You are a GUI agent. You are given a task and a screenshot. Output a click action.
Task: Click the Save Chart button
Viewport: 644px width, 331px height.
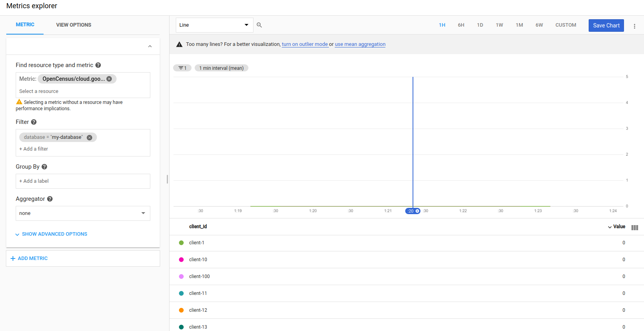pyautogui.click(x=606, y=25)
